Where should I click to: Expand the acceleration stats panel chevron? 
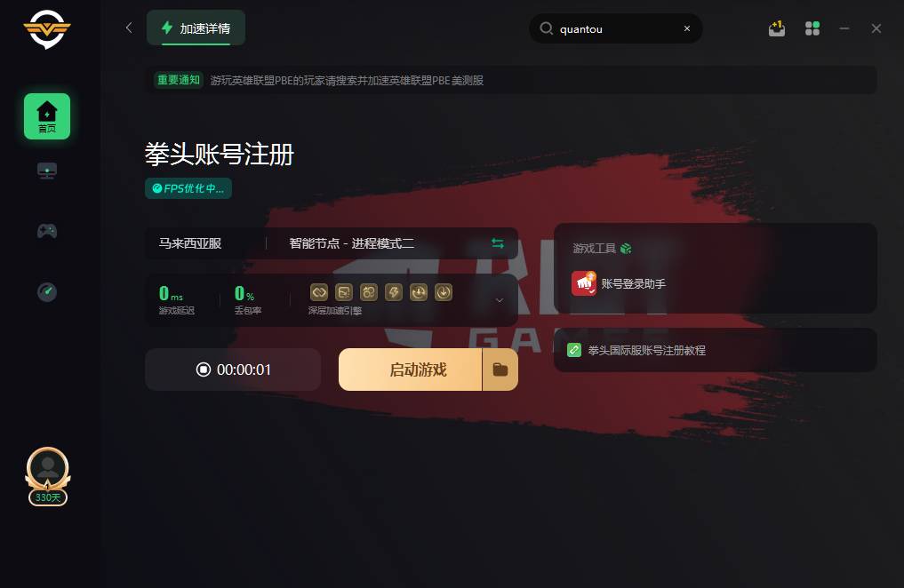500,300
